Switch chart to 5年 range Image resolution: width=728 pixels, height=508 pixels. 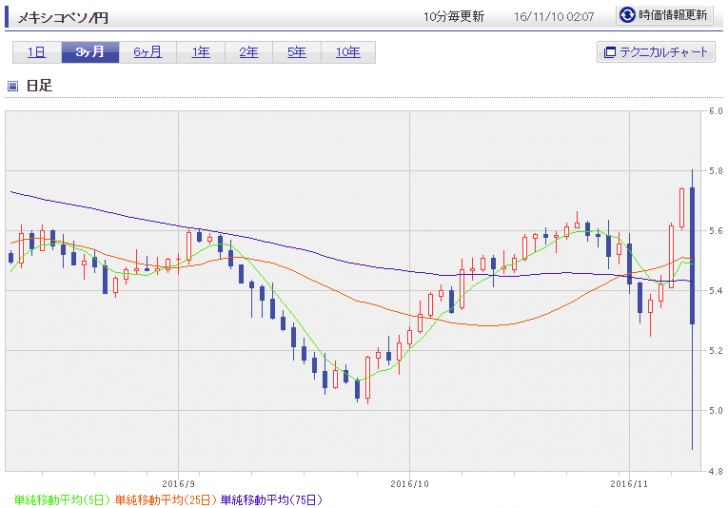(297, 53)
